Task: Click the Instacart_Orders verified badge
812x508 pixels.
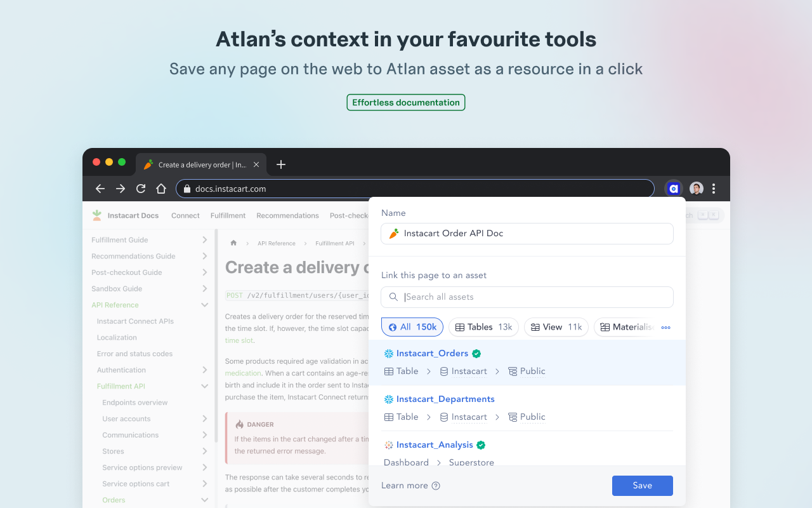Action: click(476, 354)
